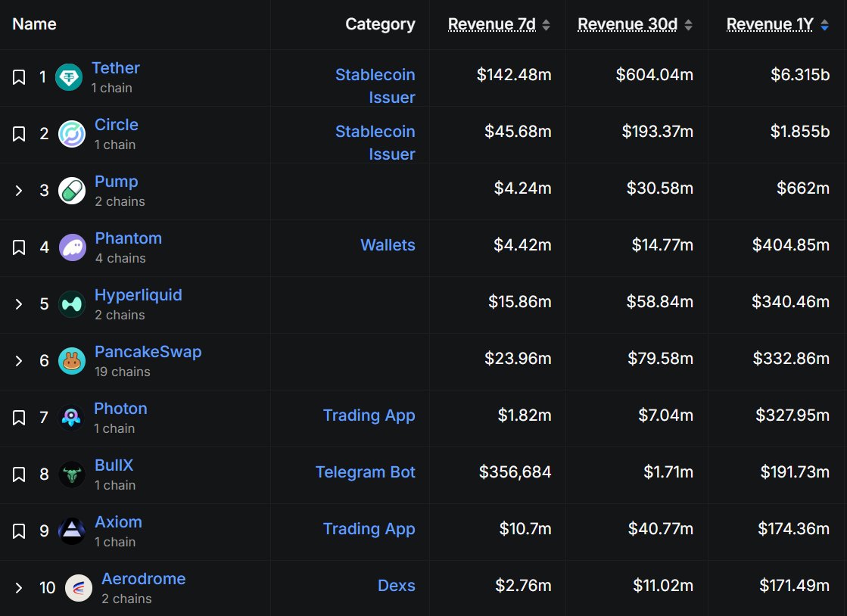847x616 pixels.
Task: Click the Revenue 30d column header
Action: tap(627, 24)
